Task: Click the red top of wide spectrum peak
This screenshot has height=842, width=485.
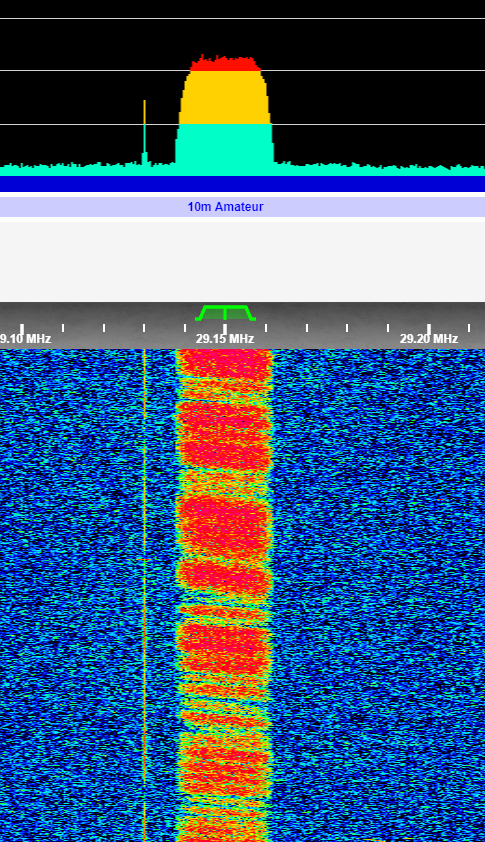Action: tap(226, 64)
